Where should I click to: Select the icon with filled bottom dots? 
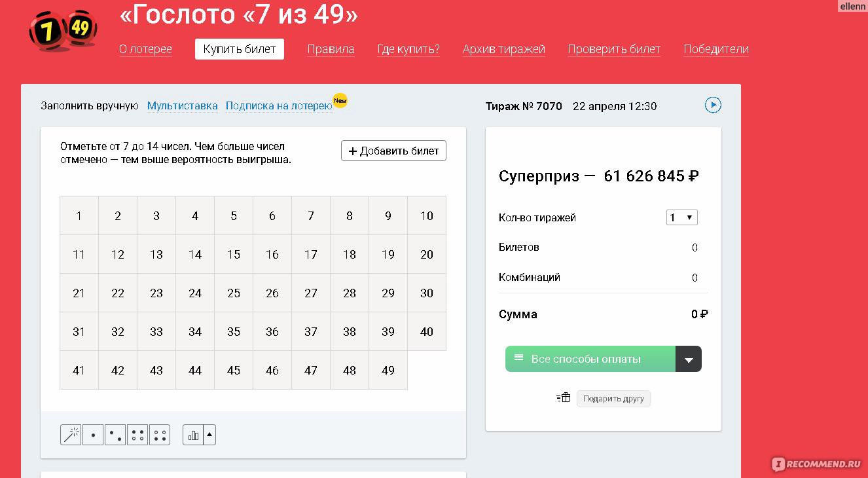(x=160, y=435)
